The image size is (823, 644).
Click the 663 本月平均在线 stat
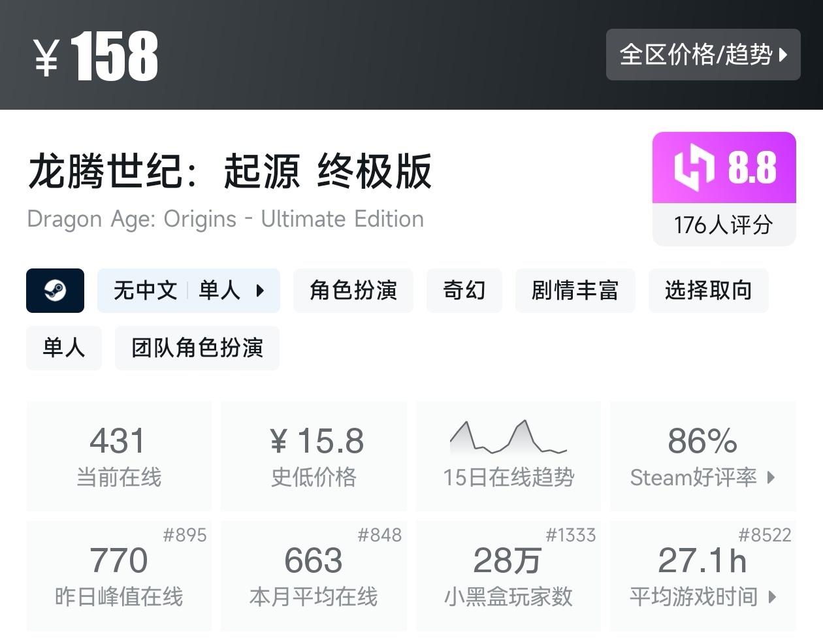click(314, 575)
